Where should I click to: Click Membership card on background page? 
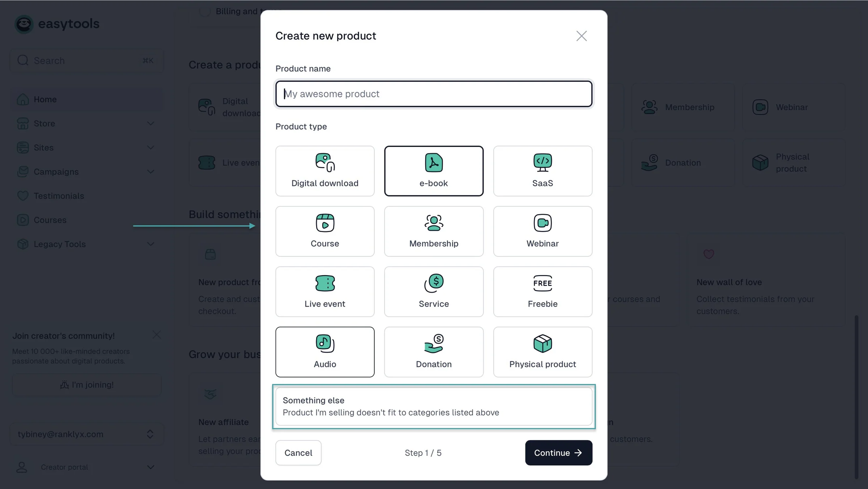point(683,107)
